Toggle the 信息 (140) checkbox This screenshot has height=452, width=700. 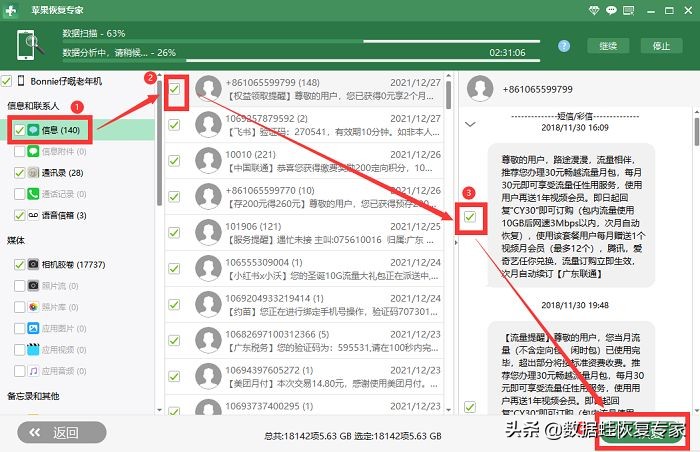[x=19, y=130]
